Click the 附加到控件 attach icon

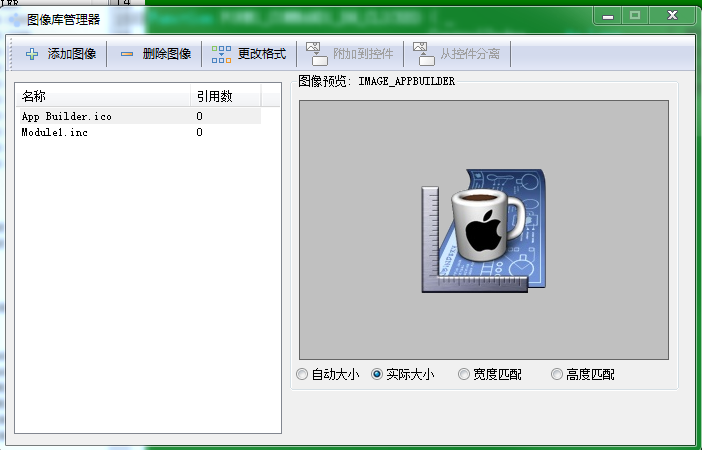click(x=317, y=54)
